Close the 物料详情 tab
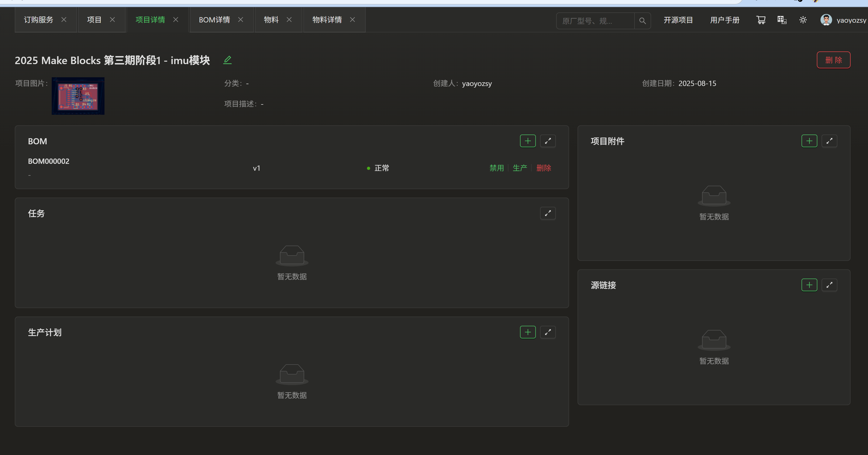868x455 pixels. 352,20
